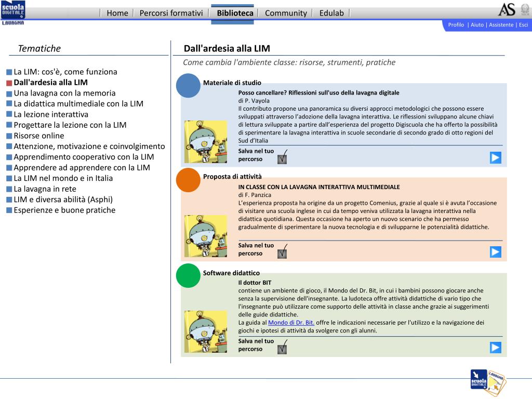This screenshot has width=532, height=399.
Task: Follow the Mondo di Dr. Bit link
Action: coord(291,323)
